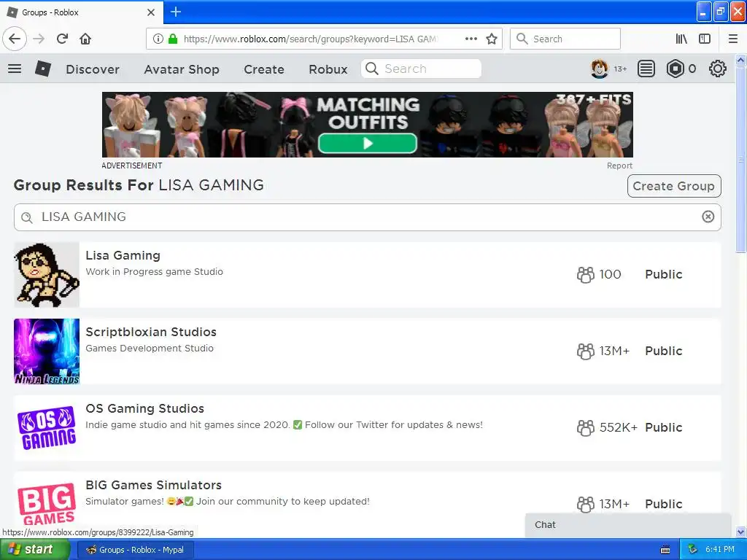The image size is (747, 560).
Task: Click the 6:41 PM clock
Action: click(x=720, y=550)
